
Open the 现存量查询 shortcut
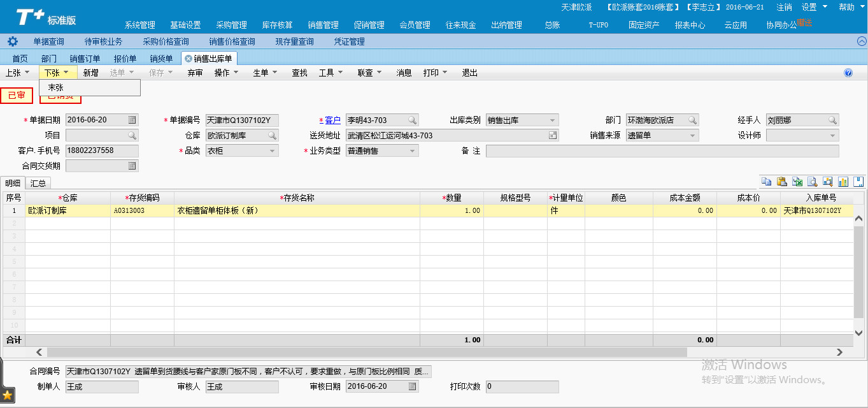(x=294, y=41)
